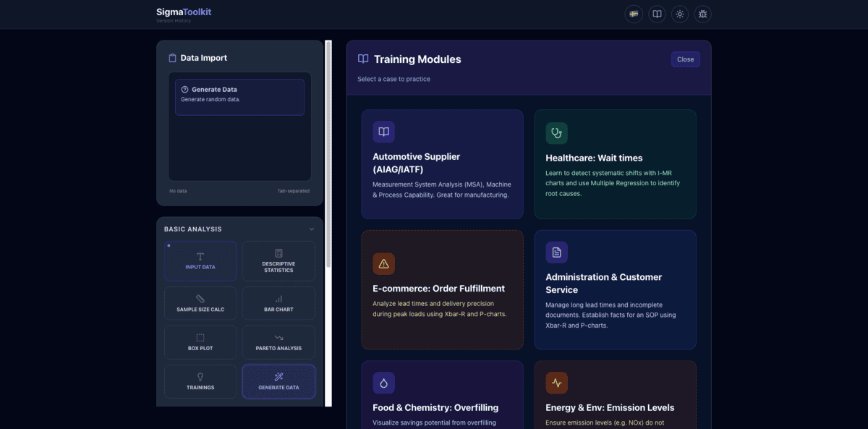Click 'Select a case to practice' text
Screen dimensions: 868x429
click(393, 79)
